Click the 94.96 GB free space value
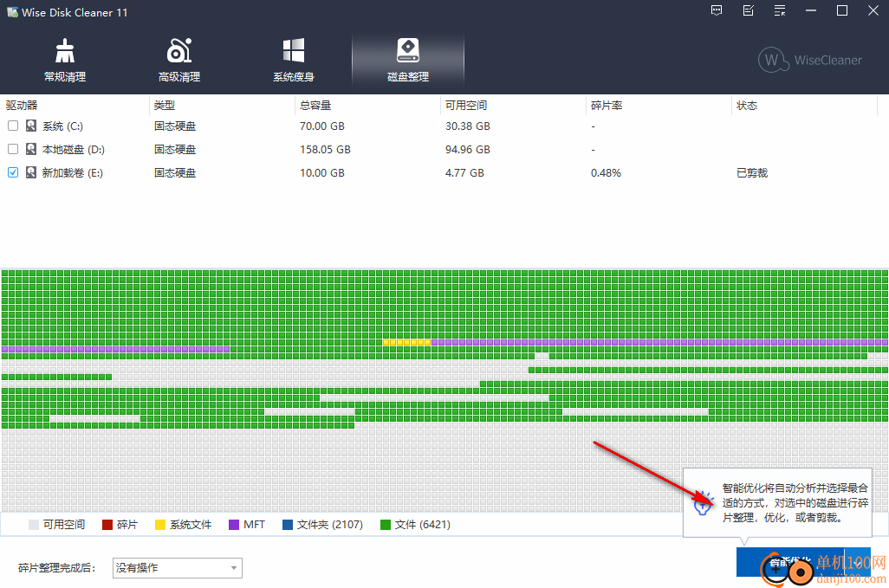The height and width of the screenshot is (588, 889). tap(468, 150)
